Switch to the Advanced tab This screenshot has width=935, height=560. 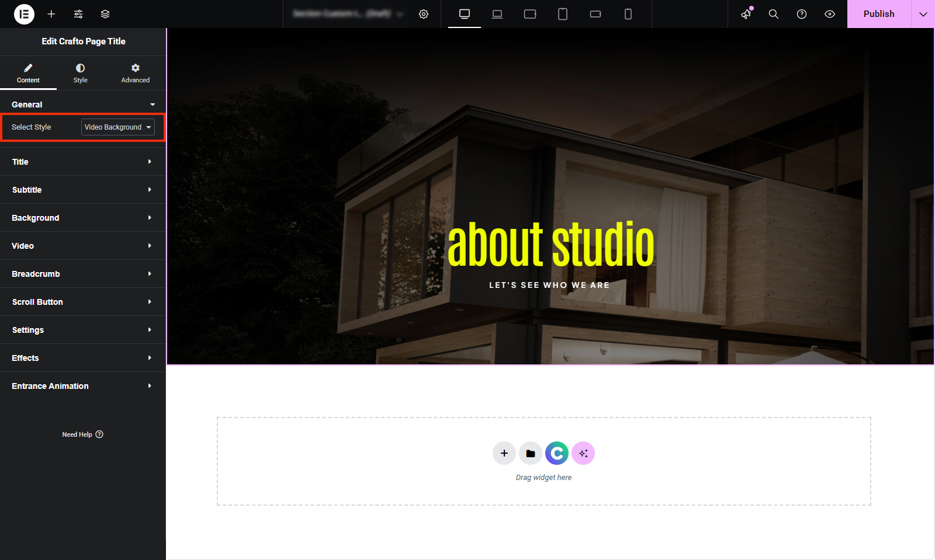click(x=136, y=73)
